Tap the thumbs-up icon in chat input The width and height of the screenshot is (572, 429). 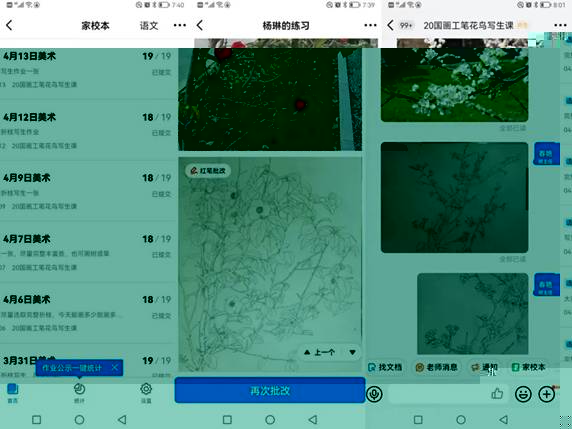[x=497, y=394]
